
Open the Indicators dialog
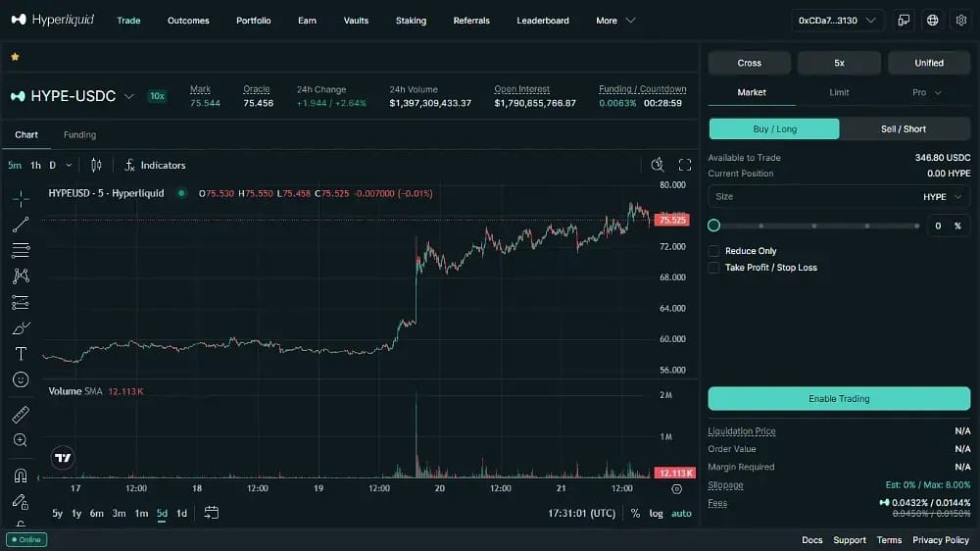click(155, 165)
